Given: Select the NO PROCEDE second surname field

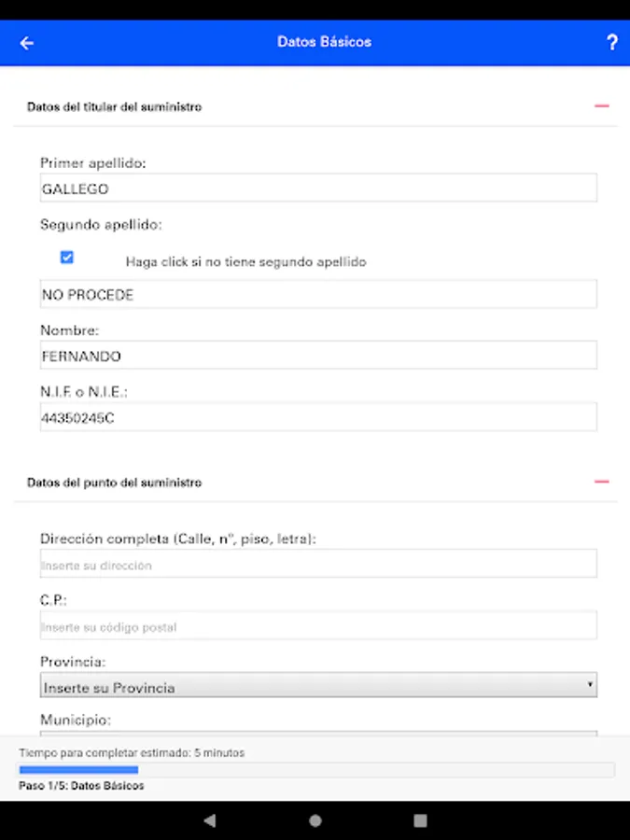Looking at the screenshot, I should (x=319, y=294).
